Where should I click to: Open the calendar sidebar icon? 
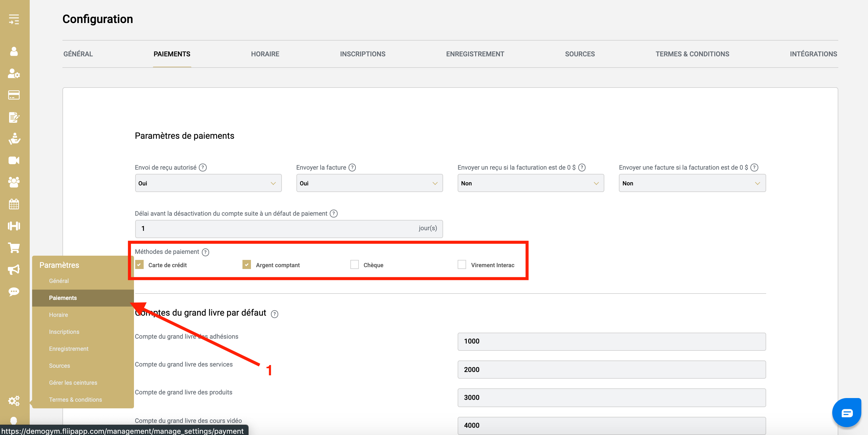pos(14,204)
